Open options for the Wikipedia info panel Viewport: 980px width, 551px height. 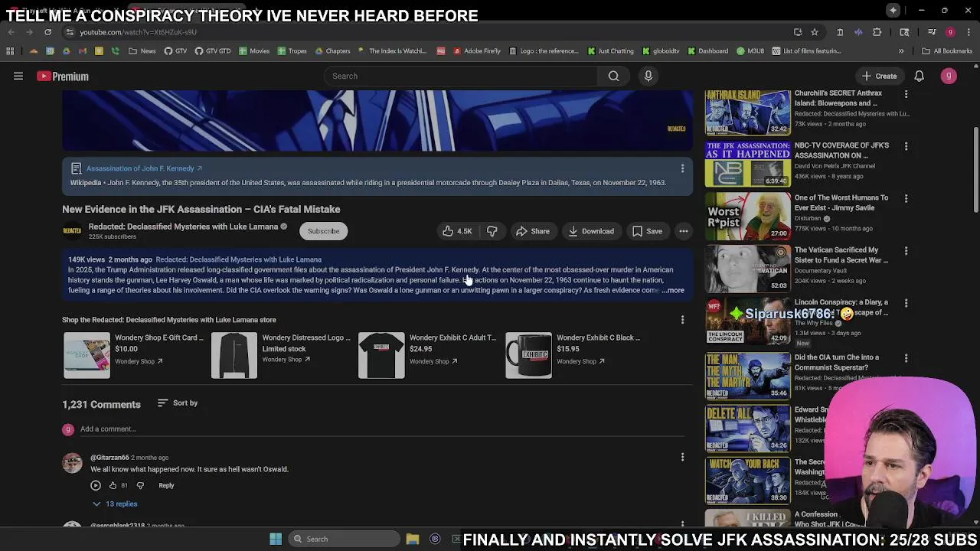coord(682,168)
